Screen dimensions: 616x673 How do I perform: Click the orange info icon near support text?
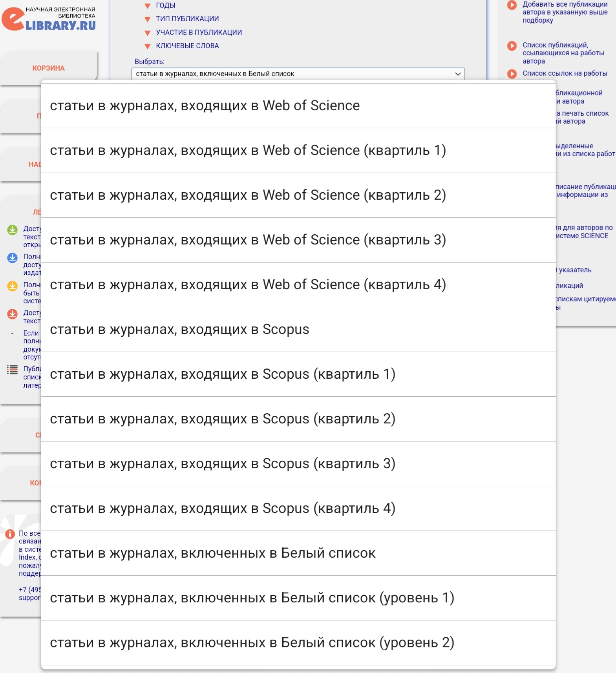10,534
